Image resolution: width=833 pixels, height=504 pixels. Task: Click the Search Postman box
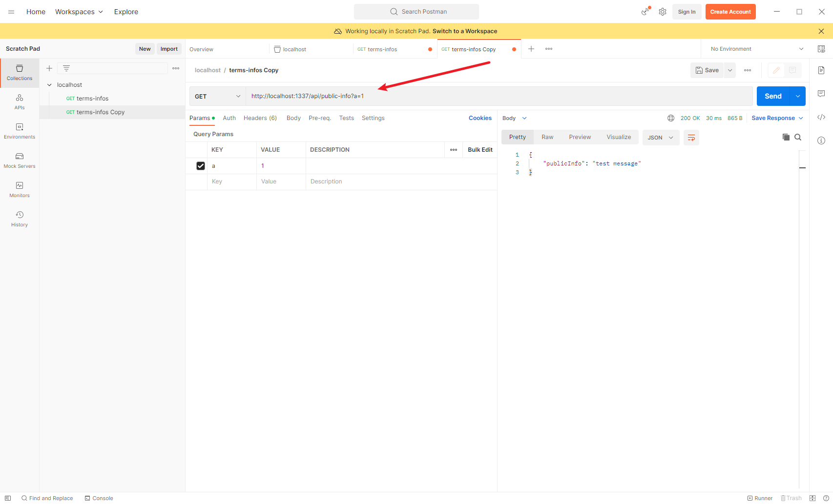416,12
